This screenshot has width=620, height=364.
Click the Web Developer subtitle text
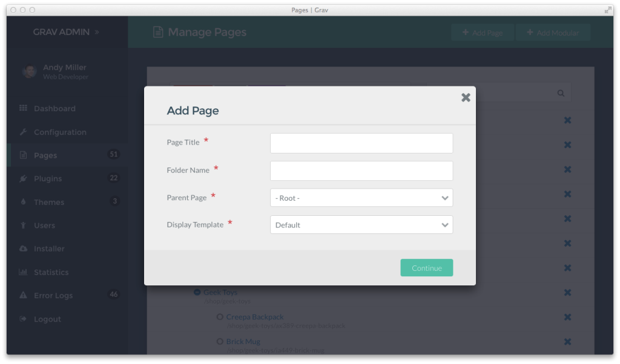click(65, 77)
